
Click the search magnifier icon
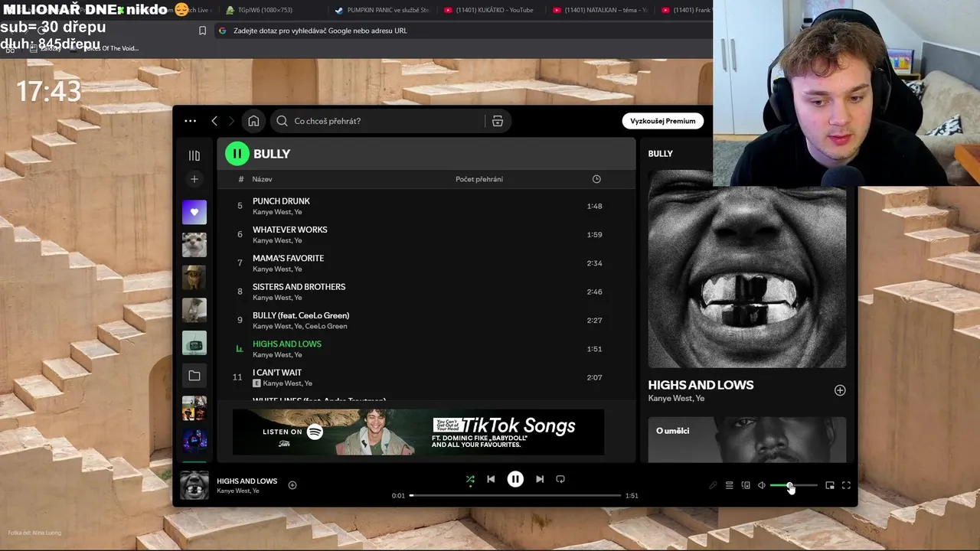282,121
